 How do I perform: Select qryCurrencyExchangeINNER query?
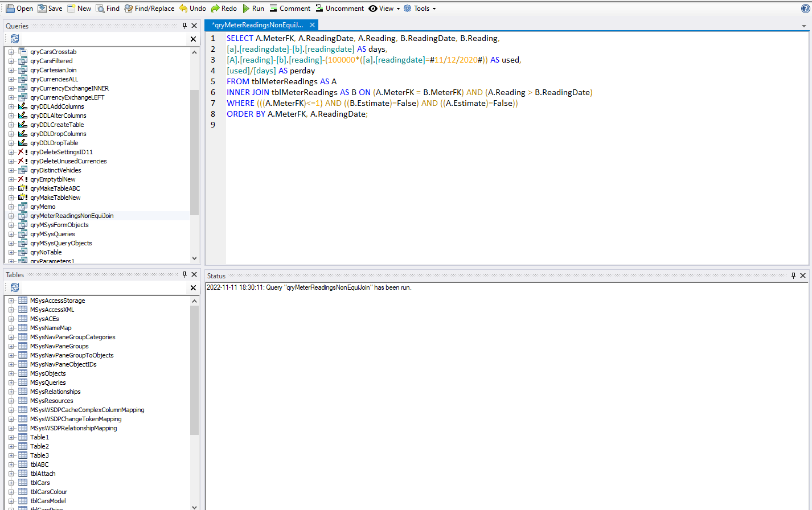click(x=69, y=88)
